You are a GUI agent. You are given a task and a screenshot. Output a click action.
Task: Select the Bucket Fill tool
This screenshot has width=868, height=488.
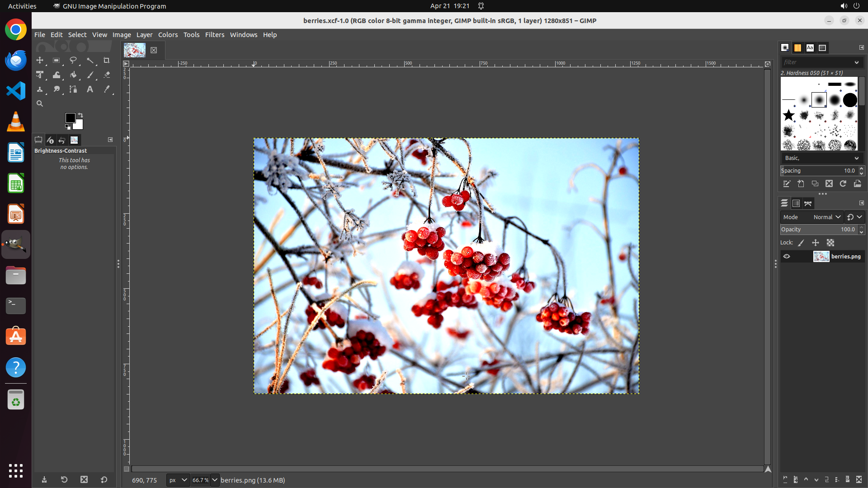(x=73, y=75)
